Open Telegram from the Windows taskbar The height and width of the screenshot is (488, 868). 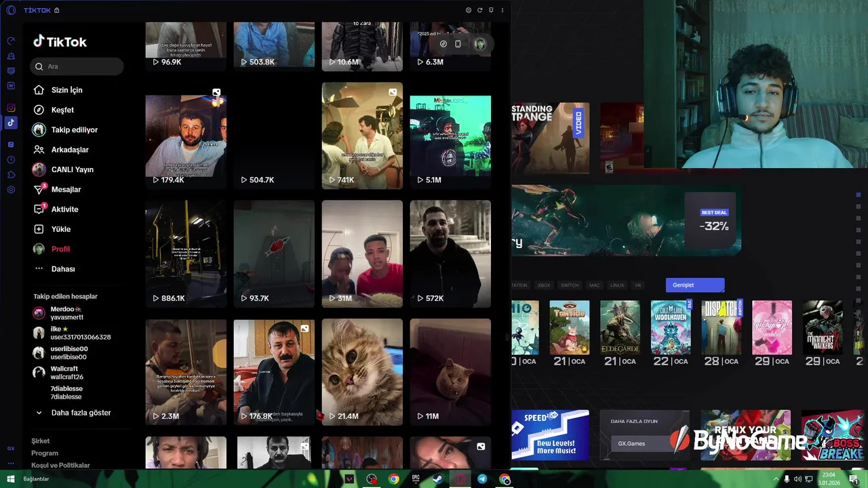pyautogui.click(x=482, y=479)
